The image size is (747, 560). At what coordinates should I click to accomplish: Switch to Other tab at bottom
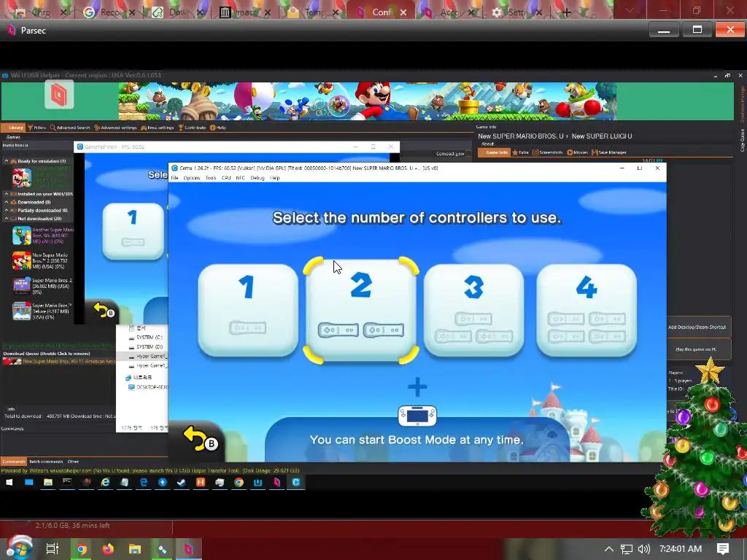tap(73, 462)
